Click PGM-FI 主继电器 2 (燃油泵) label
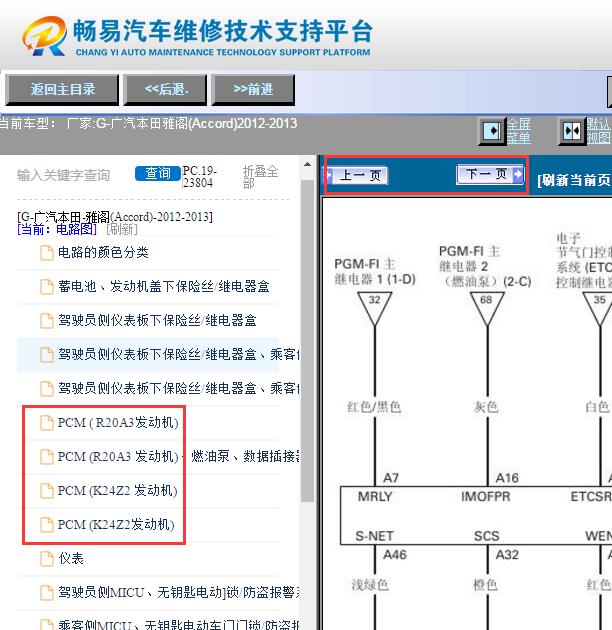Viewport: 612px width, 630px height. (x=485, y=267)
